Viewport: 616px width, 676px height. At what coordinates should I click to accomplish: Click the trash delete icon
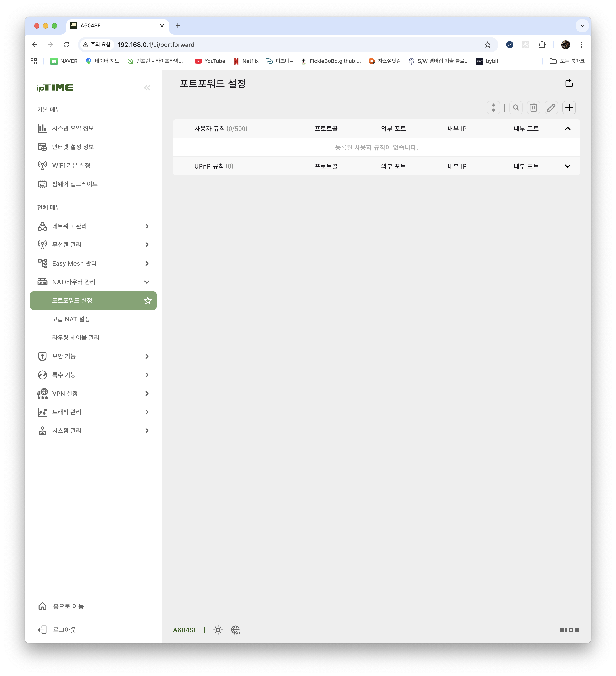[533, 108]
